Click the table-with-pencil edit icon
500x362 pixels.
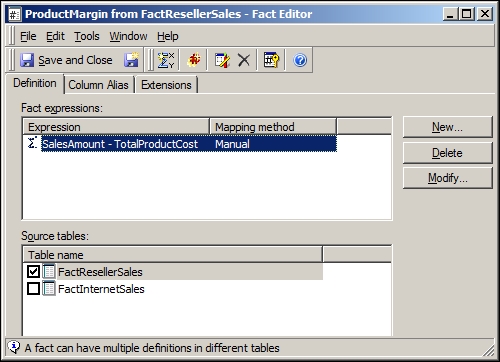(222, 60)
